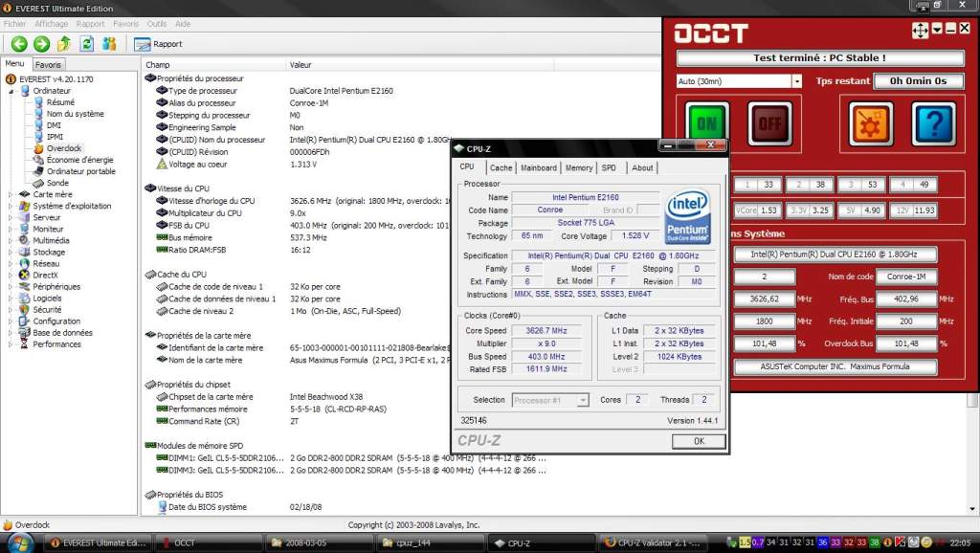
Task: Click the Système d'exploitation Windows icon
Action: click(x=24, y=206)
